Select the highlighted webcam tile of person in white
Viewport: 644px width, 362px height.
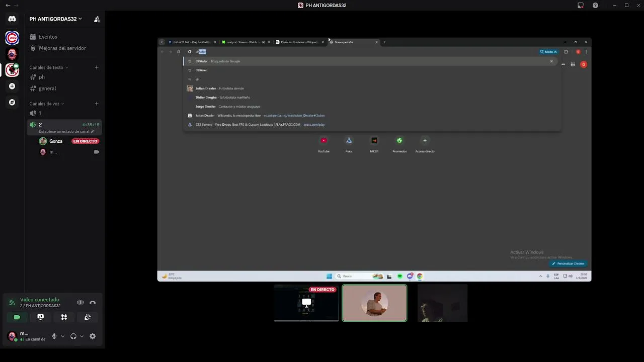click(374, 303)
